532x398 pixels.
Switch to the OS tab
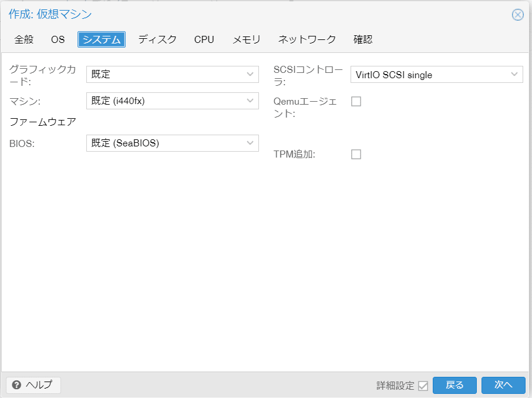58,39
